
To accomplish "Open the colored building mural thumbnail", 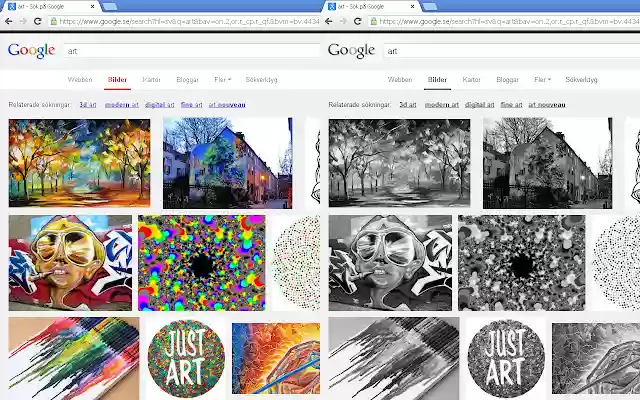I will coord(228,163).
